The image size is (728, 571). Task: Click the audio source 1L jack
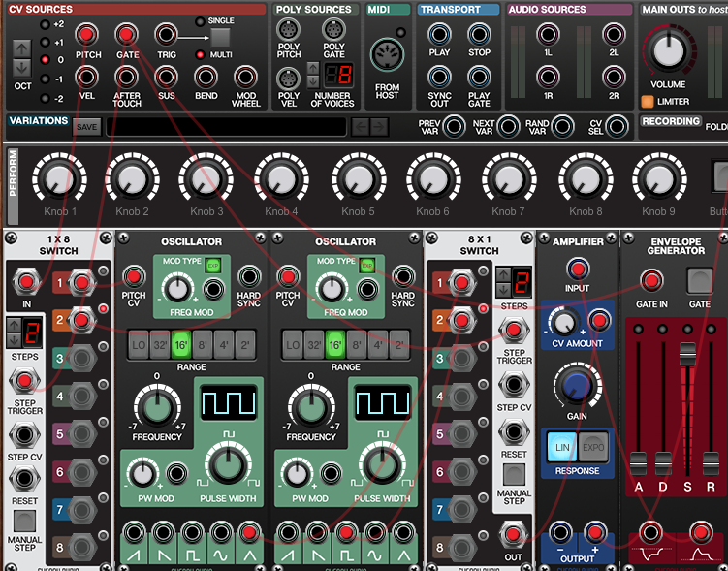point(548,34)
